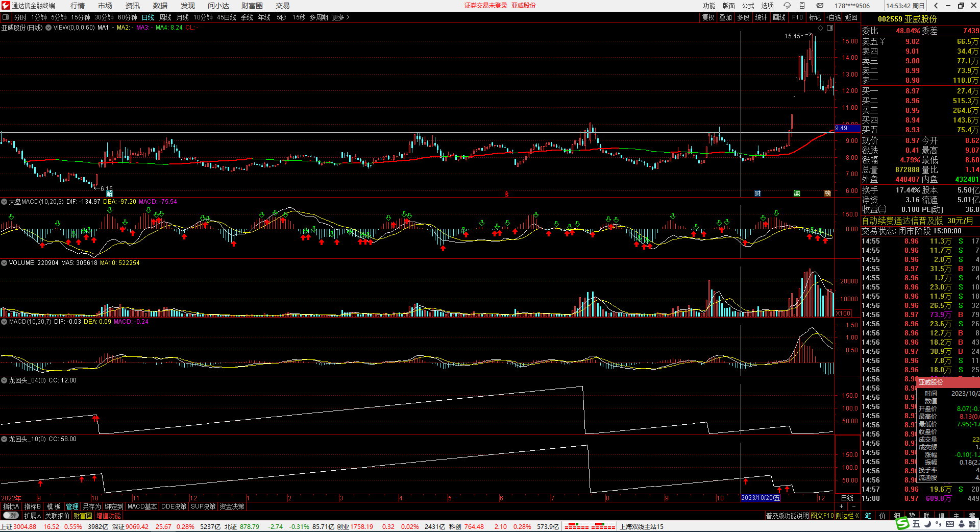This screenshot has width=980, height=532.
Task: Toggle the 弹 popup switch
Action: tap(10, 516)
